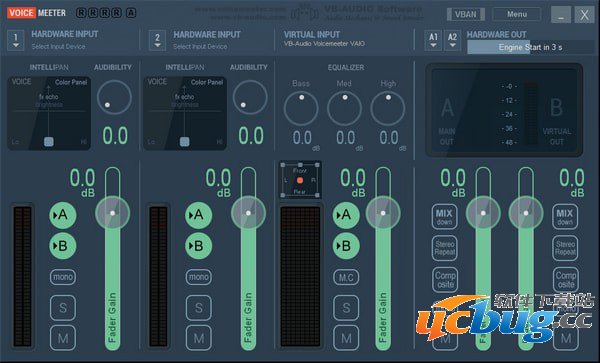Toggle M.C on Virtual Input
Screen dimensions: 600x363
point(346,277)
